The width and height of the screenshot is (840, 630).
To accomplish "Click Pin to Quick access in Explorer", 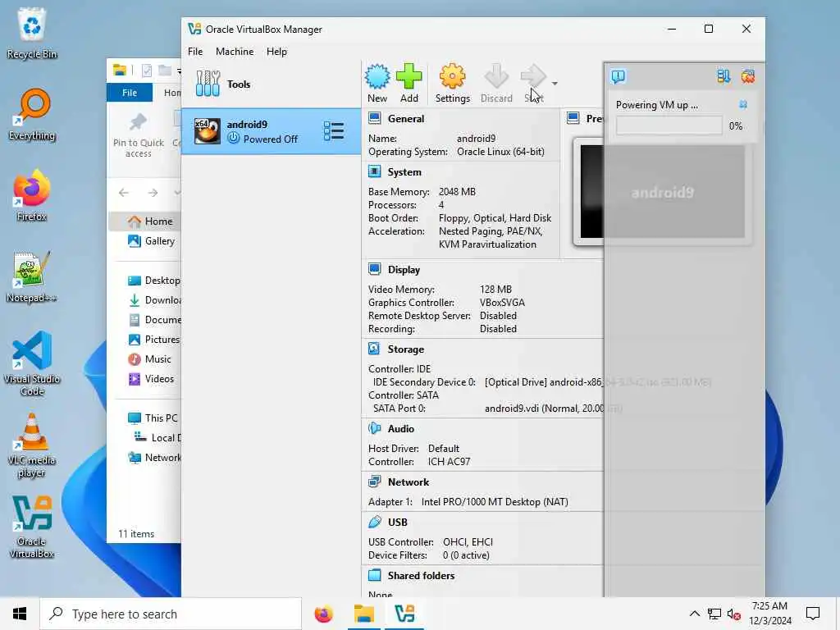I will click(139, 136).
